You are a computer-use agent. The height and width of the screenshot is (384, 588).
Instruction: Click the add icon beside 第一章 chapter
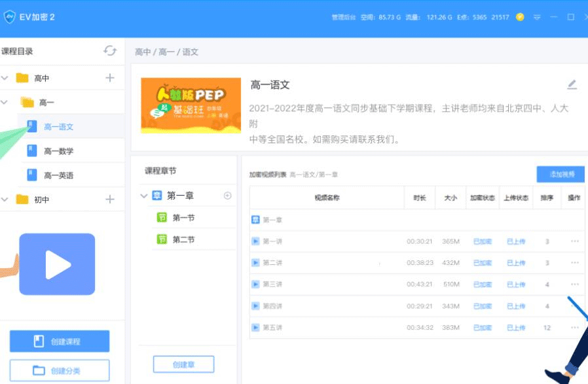coord(228,196)
